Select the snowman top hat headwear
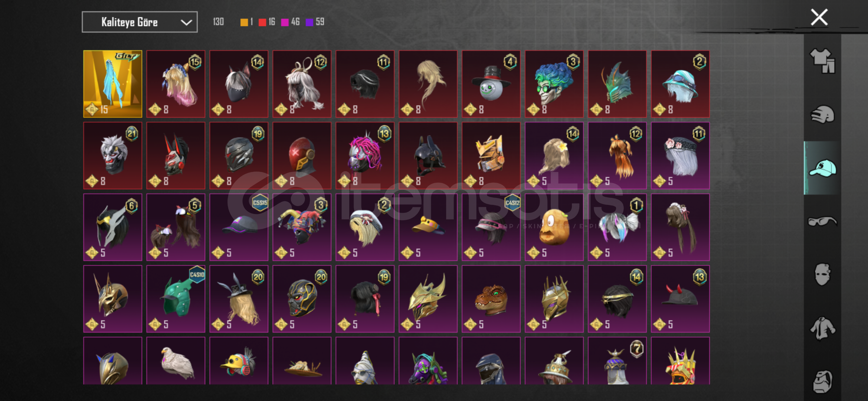 click(491, 84)
